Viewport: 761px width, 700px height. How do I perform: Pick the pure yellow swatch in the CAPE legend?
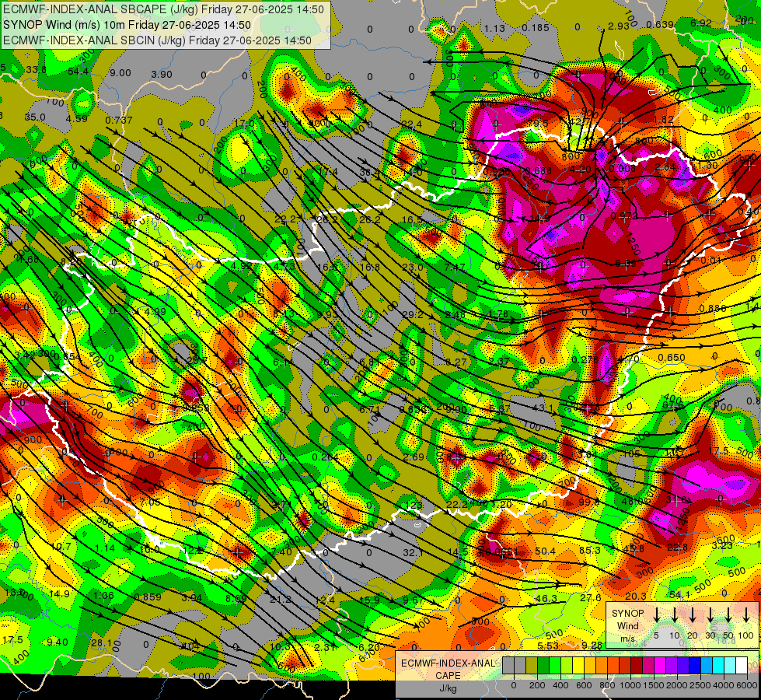[x=578, y=665]
